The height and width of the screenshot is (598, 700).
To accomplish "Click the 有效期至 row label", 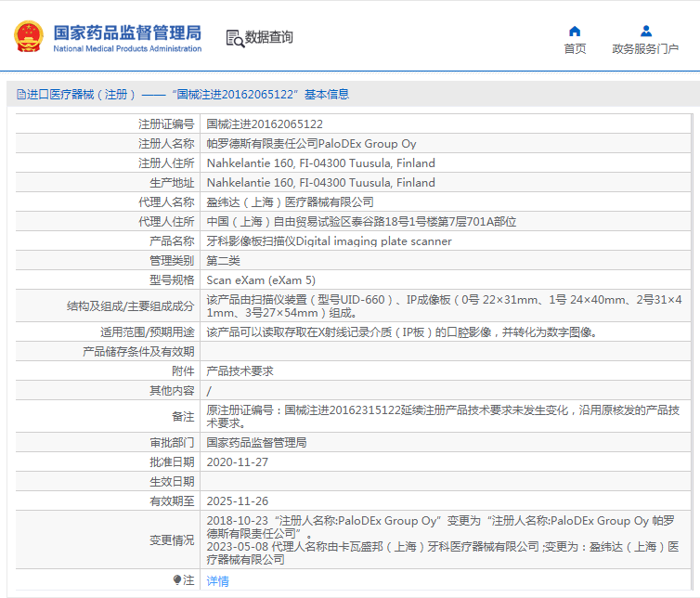I will point(172,501).
